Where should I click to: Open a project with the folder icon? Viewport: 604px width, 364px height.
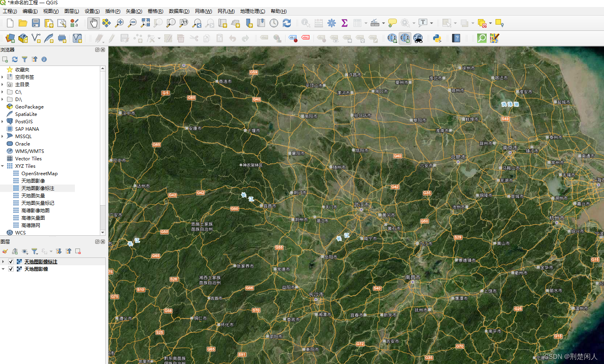pyautogui.click(x=23, y=23)
